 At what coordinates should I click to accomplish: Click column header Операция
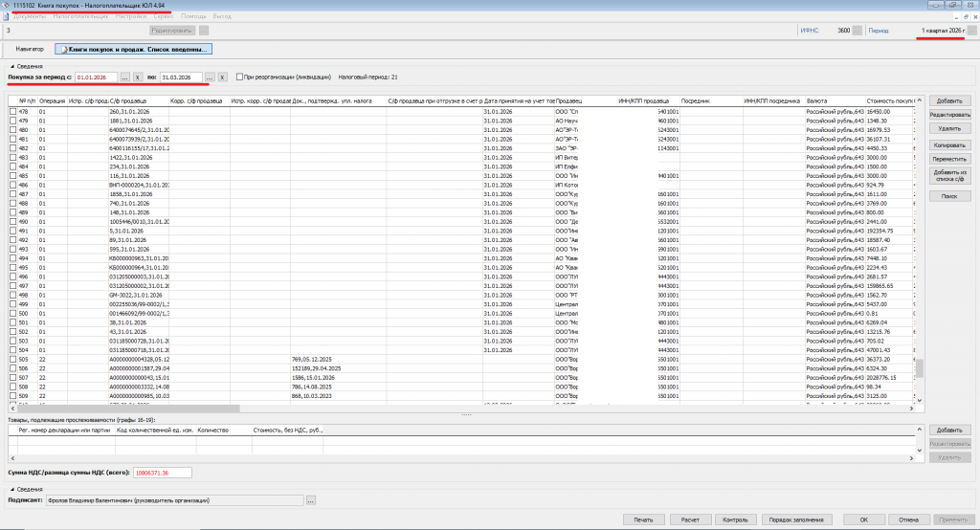tap(53, 100)
